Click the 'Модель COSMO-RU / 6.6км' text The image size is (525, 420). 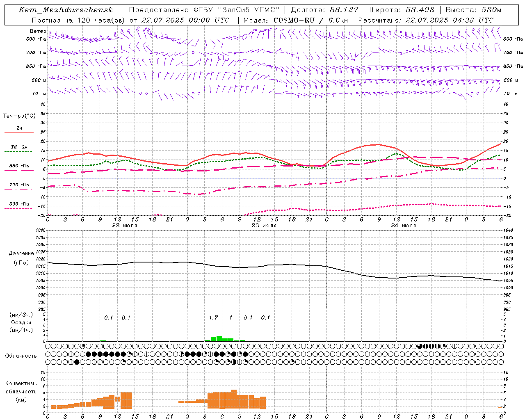click(x=296, y=20)
